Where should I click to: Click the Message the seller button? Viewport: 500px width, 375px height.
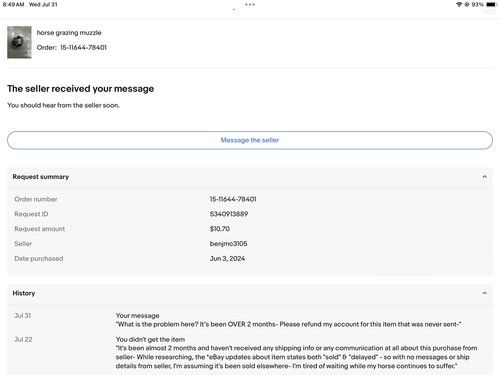pos(250,140)
